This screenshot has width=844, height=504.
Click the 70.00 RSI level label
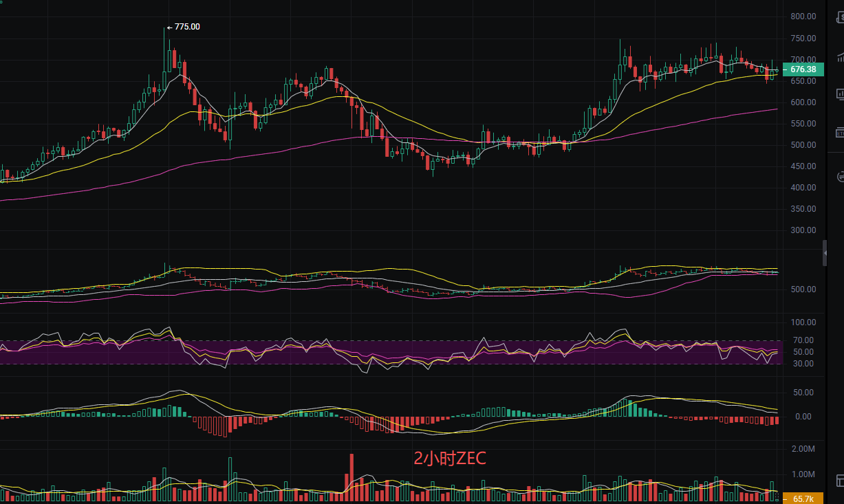pyautogui.click(x=803, y=340)
